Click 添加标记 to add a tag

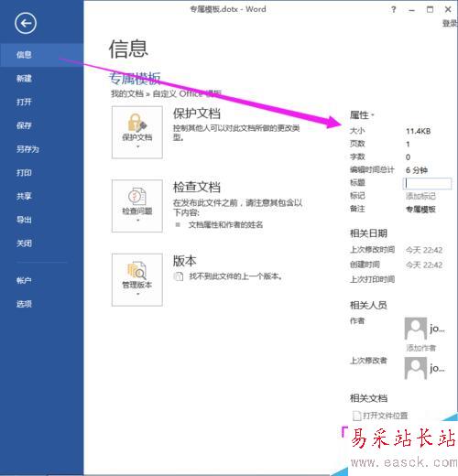click(x=420, y=196)
